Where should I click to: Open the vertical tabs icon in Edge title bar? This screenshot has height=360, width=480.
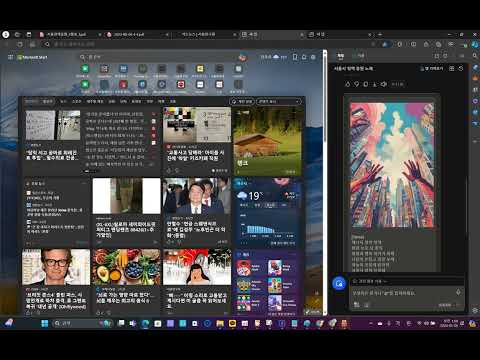[x=29, y=34]
